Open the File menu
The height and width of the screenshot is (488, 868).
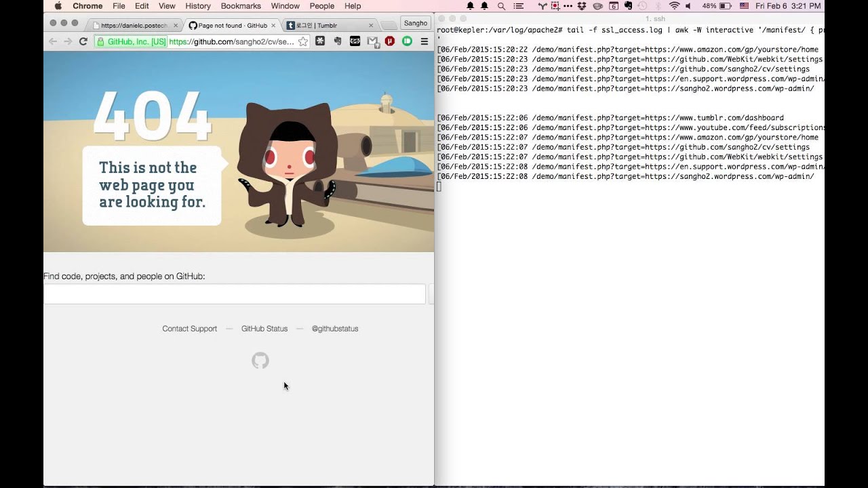(119, 6)
